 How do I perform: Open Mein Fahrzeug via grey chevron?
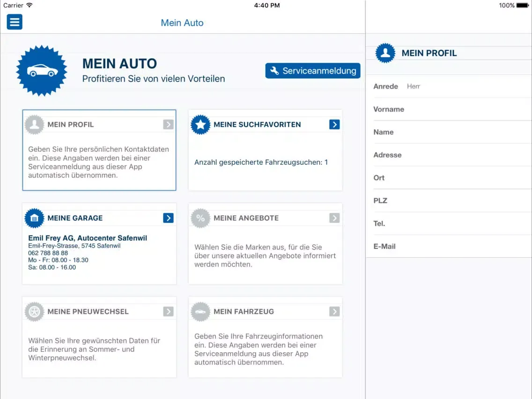(x=334, y=311)
